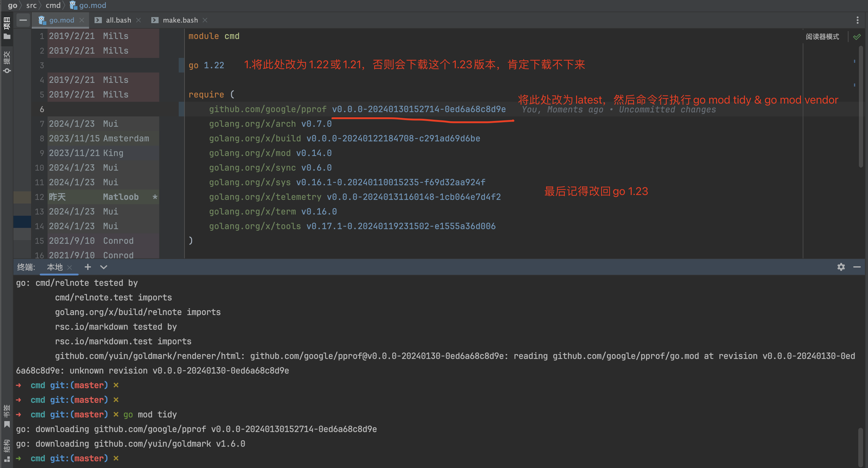Close the make.bash tab
Screen dimensions: 868x468
pos(205,20)
